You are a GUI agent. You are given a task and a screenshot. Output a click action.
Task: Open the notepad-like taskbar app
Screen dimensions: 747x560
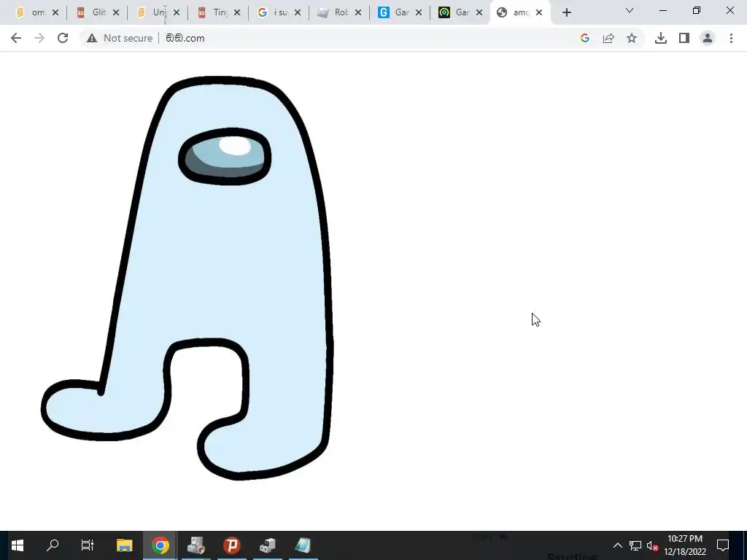point(303,545)
